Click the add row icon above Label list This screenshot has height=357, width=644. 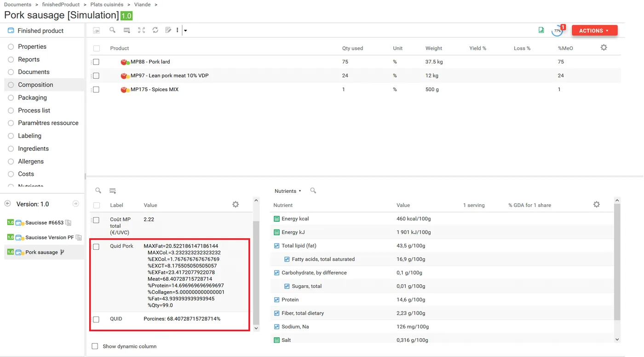click(113, 190)
